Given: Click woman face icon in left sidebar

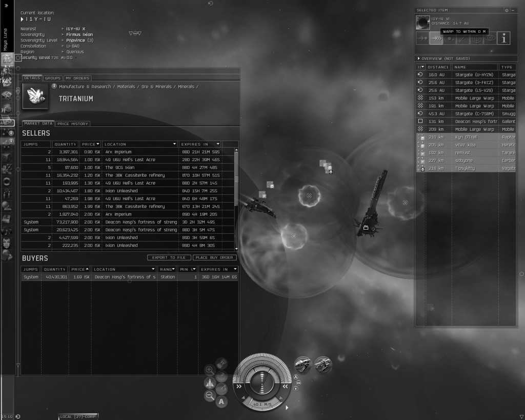Looking at the screenshot, I should pos(7,243).
